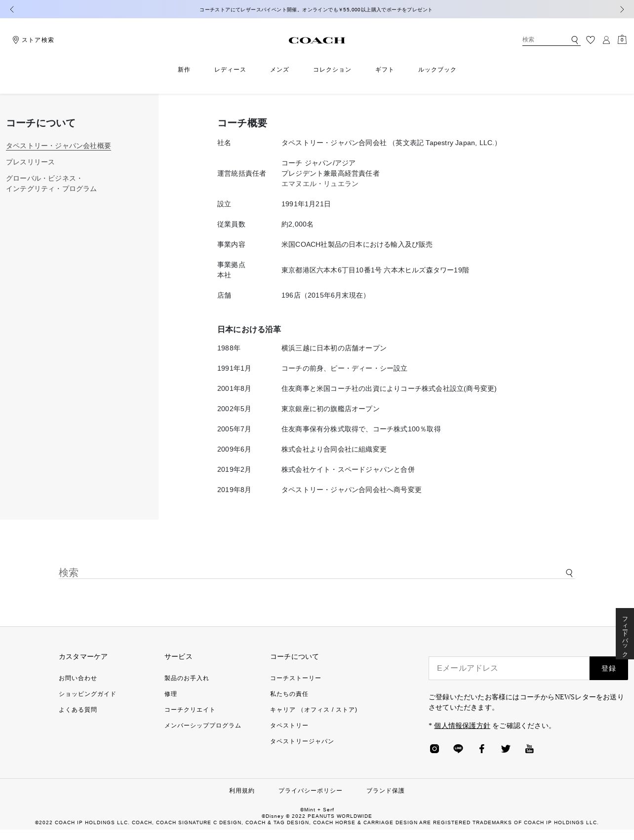Select プレスリリース in sidebar
This screenshot has width=634, height=840.
coord(30,162)
